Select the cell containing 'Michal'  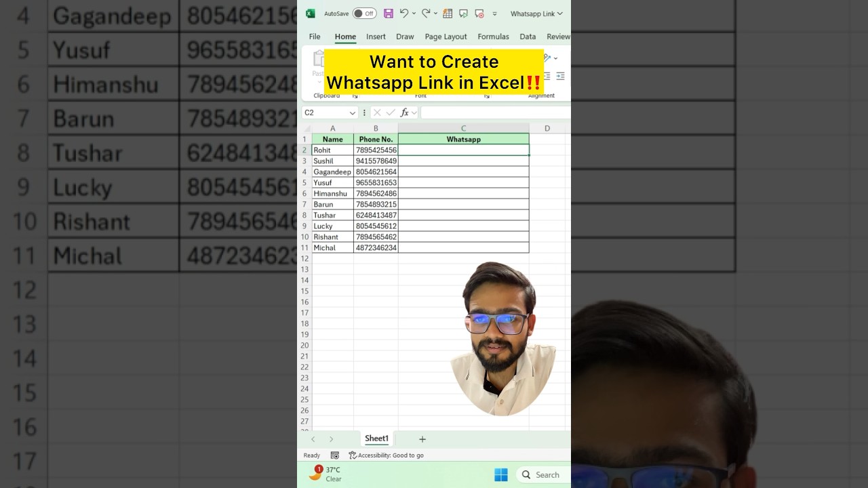click(332, 247)
